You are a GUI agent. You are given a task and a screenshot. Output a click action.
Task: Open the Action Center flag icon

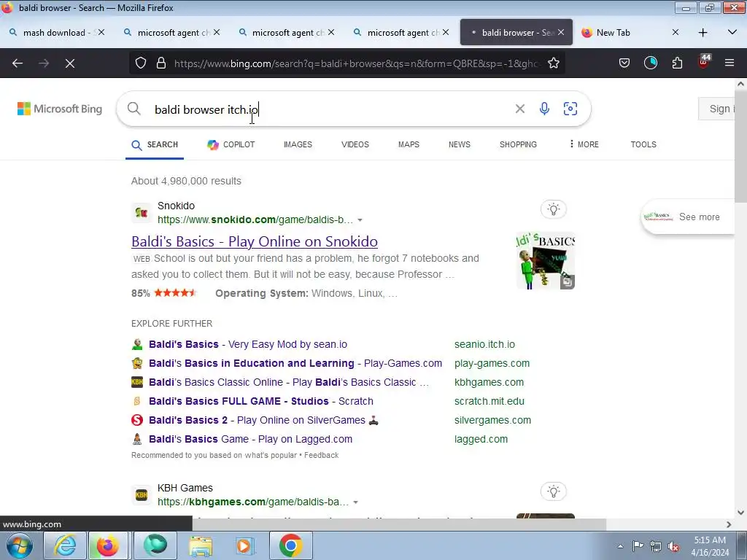click(x=638, y=546)
